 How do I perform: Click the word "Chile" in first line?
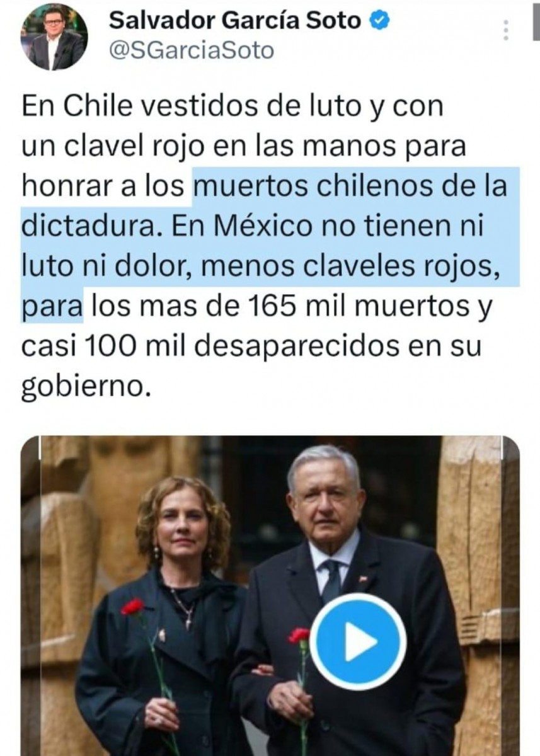tap(91, 106)
